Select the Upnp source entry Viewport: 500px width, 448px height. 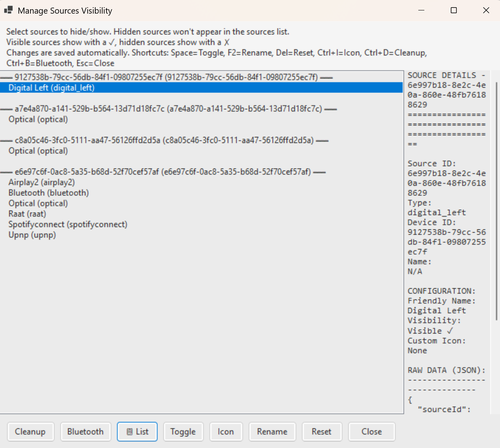[32, 235]
